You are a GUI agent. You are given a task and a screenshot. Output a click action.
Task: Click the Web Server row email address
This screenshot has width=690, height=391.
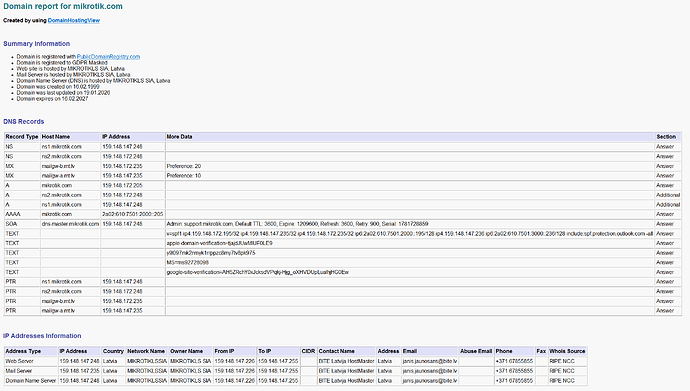tap(429, 361)
